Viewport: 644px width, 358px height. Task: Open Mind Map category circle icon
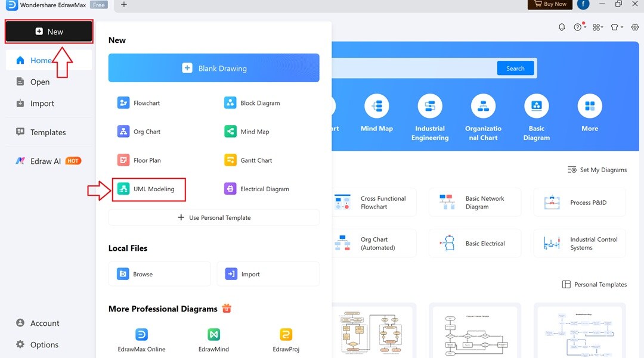(x=377, y=106)
